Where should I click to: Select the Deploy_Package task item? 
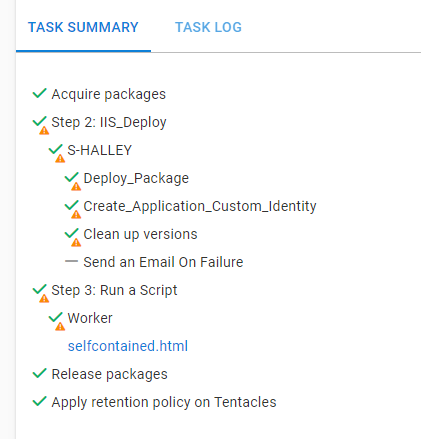point(136,178)
